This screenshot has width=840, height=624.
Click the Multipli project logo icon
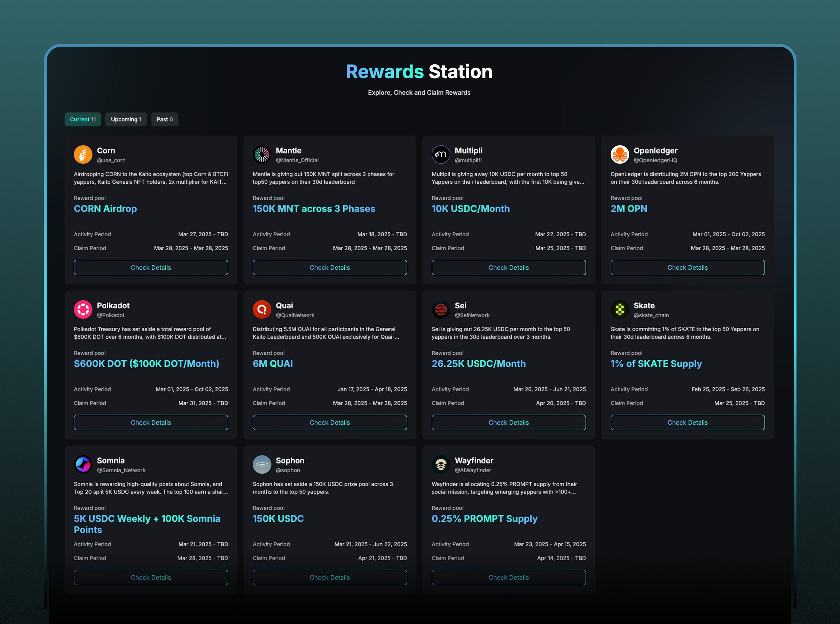click(x=441, y=155)
